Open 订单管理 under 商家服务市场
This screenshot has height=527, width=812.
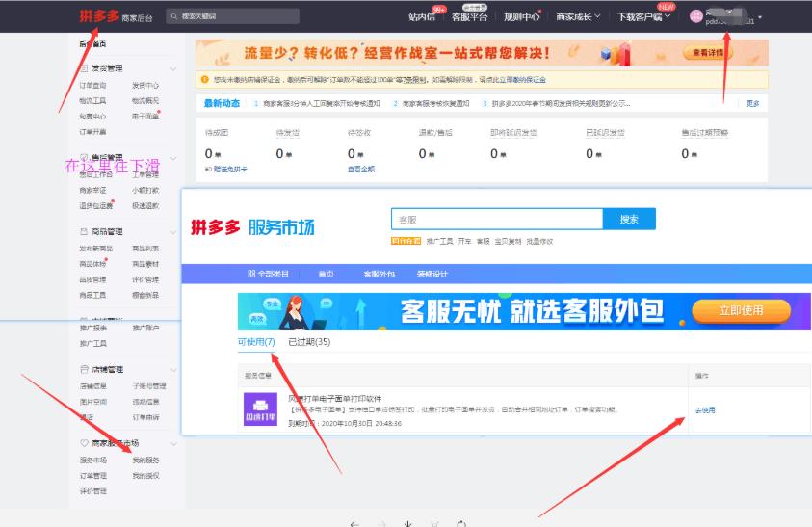pos(93,476)
